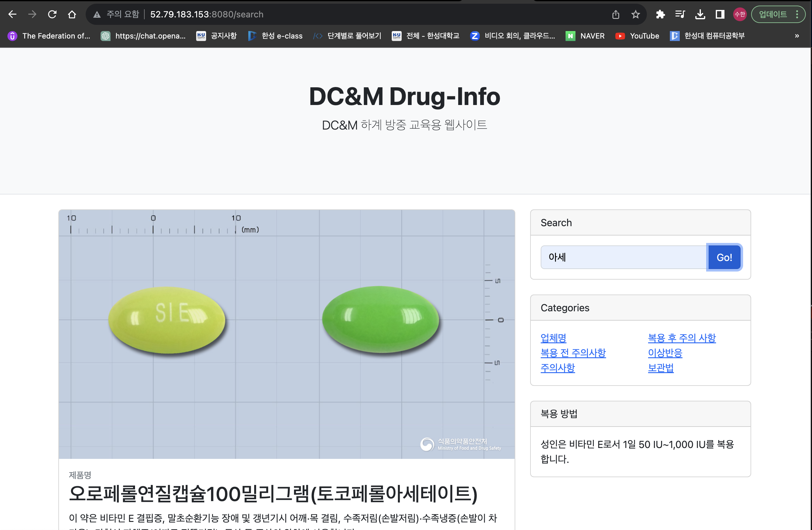
Task: Click the search input with 아세
Action: point(623,257)
